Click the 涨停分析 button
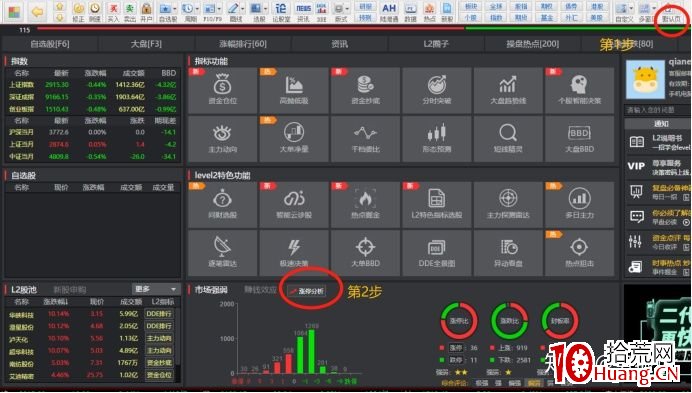 (307, 291)
